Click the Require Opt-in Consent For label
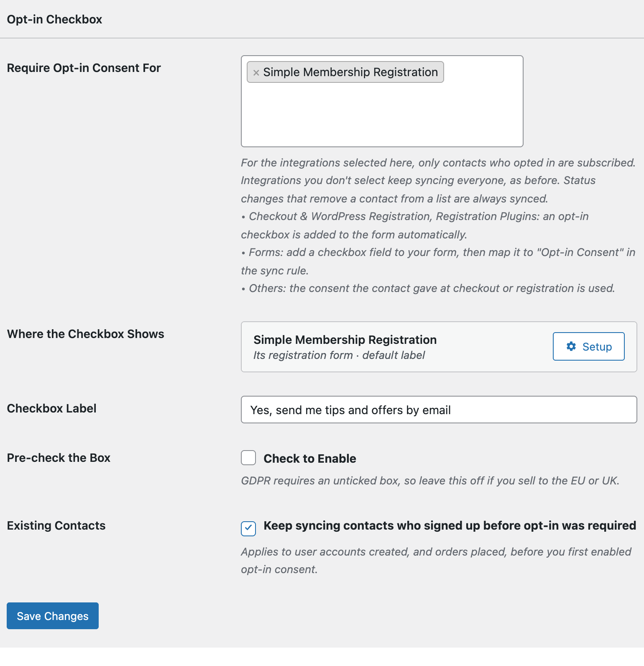The image size is (644, 666). [x=84, y=68]
